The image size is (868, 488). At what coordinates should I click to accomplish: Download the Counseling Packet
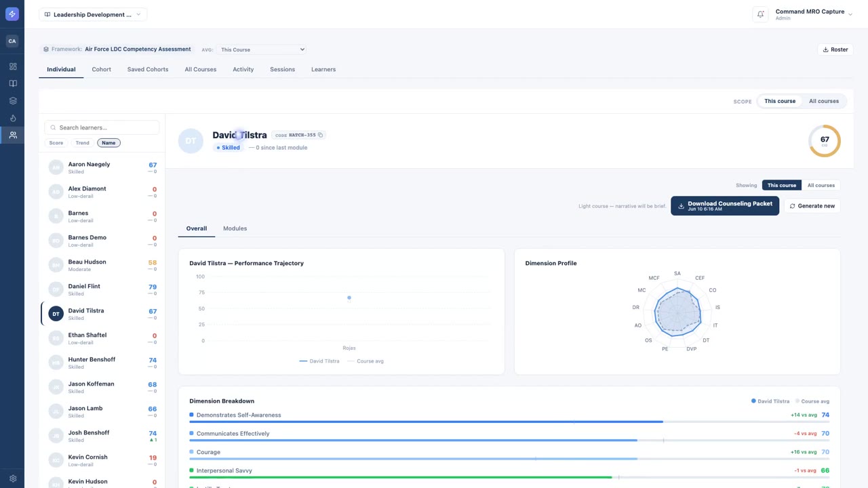coord(725,206)
